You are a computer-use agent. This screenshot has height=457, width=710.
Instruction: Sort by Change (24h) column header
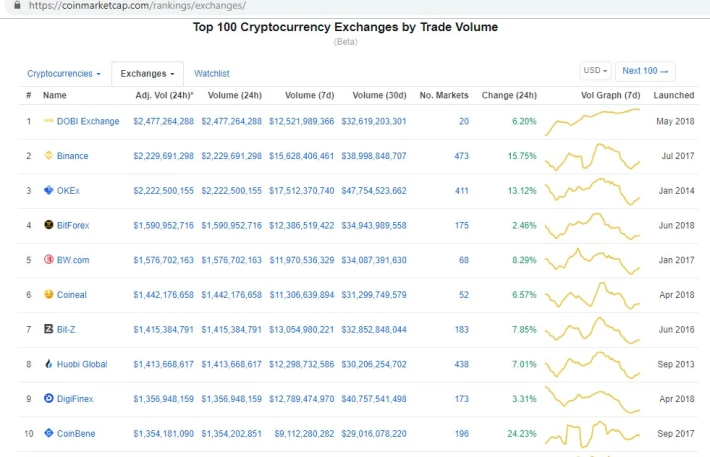509,95
